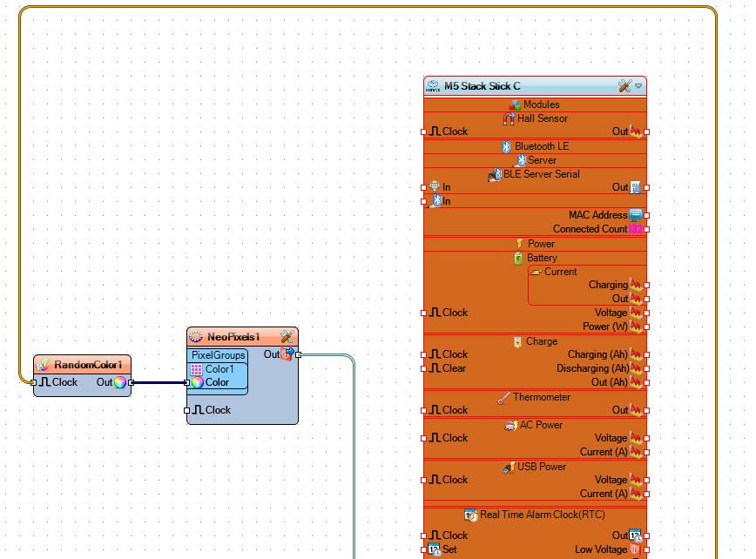
Task: Open the M5 Stack Stick C tools wrench icon
Action: 624,86
